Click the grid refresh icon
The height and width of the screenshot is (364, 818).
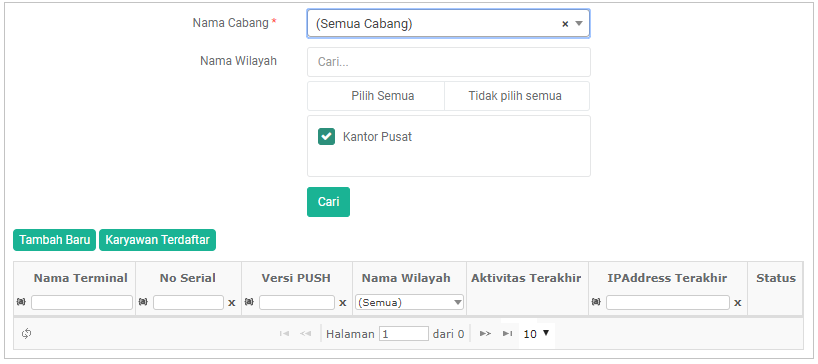(x=27, y=334)
